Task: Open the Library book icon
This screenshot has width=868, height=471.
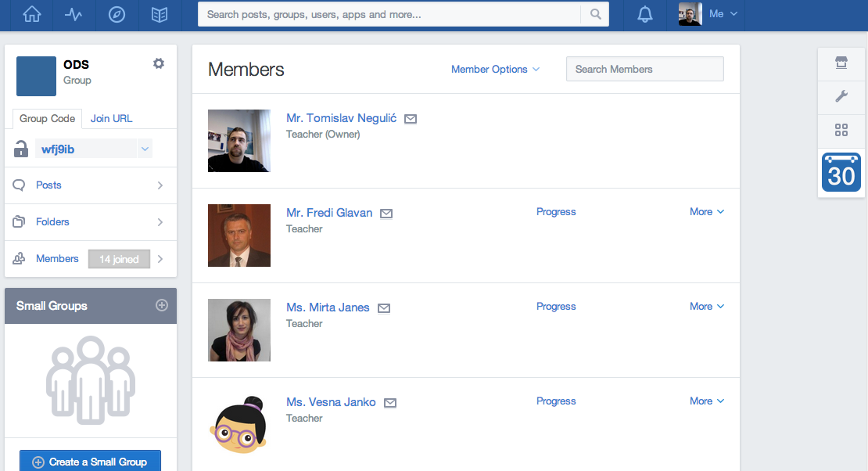Action: pyautogui.click(x=160, y=14)
